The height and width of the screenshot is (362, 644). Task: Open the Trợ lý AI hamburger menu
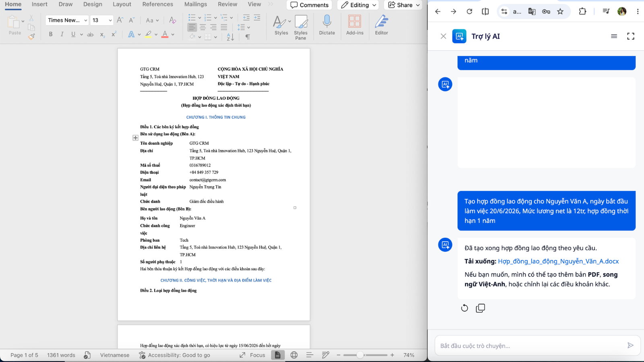pos(614,36)
